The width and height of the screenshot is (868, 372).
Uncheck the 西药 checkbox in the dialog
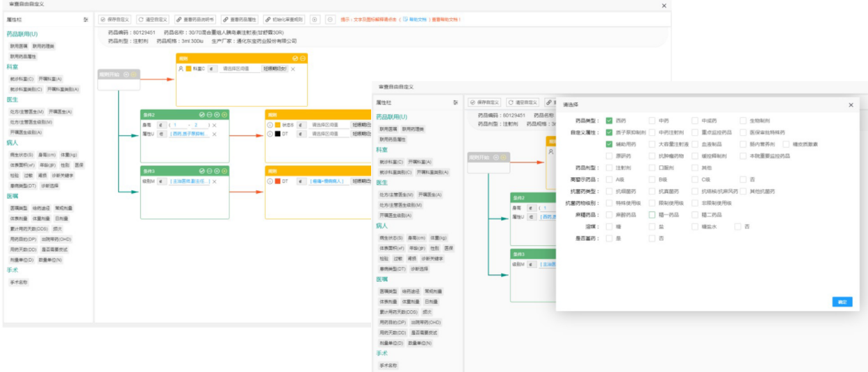(x=609, y=121)
